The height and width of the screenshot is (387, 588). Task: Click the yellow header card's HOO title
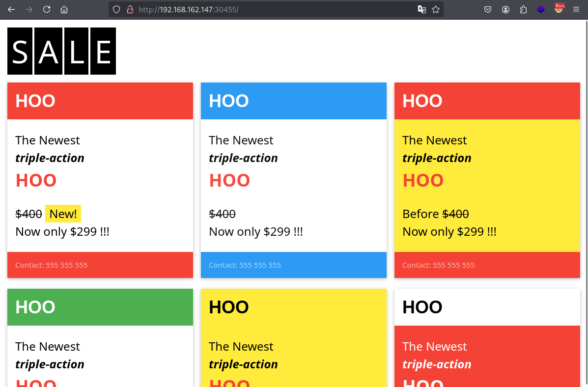[229, 307]
